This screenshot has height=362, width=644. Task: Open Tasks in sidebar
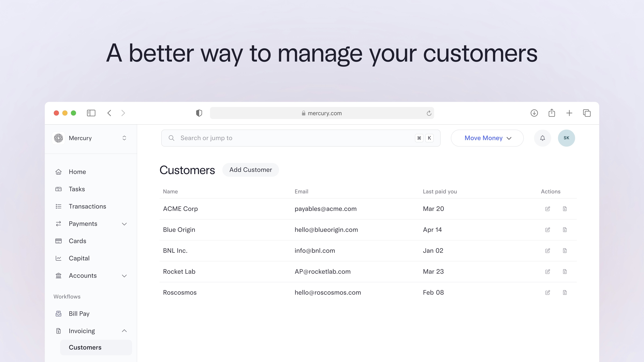click(77, 189)
